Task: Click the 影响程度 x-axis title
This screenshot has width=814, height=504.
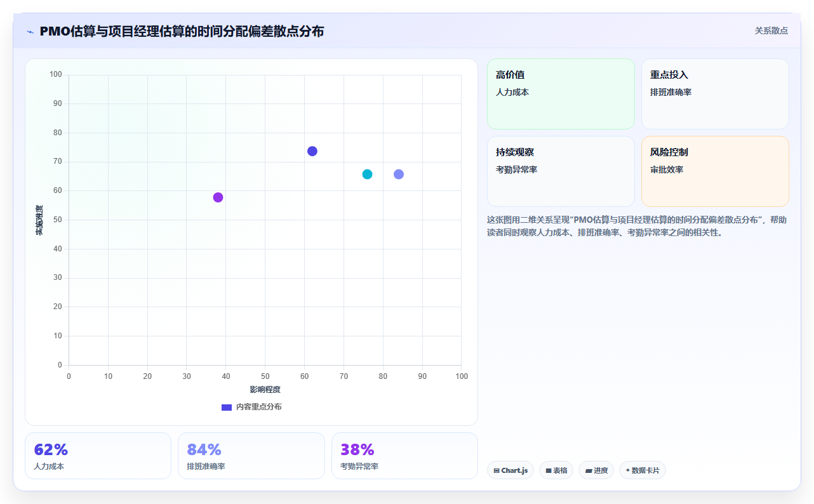Action: 265,389
